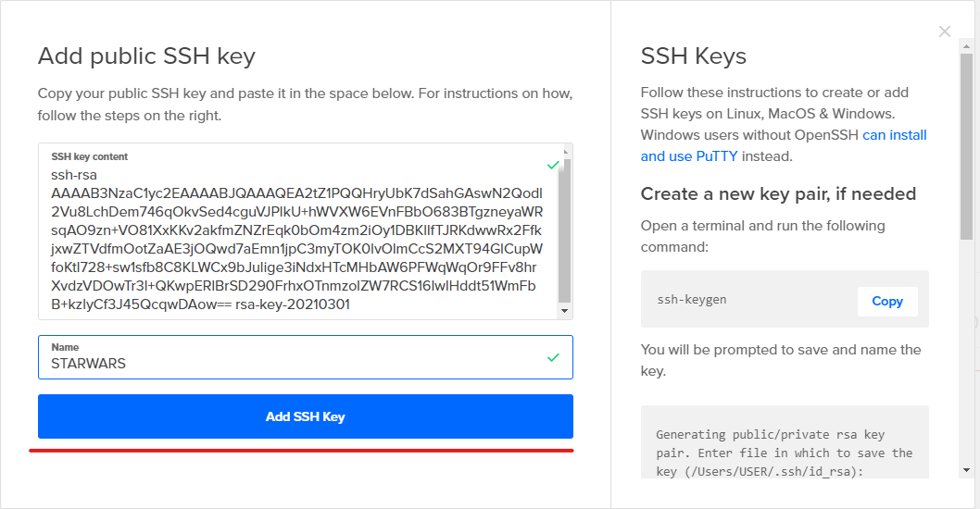Close the Add public SSH key dialog
Image resolution: width=980 pixels, height=509 pixels.
(945, 31)
